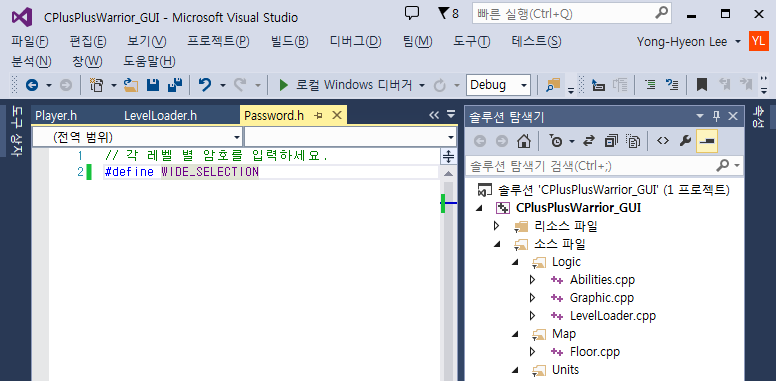Toggle the pin on Password.h tab
Viewport: 776px width, 381px height.
pyautogui.click(x=319, y=116)
